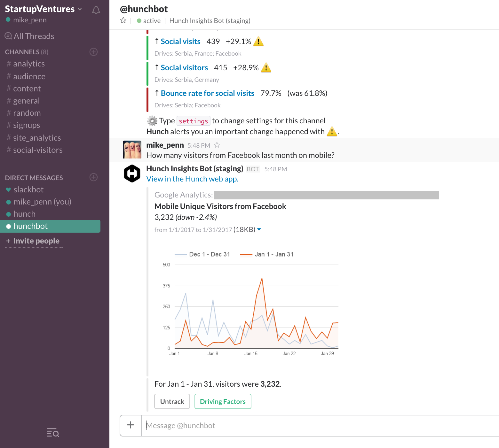Open a new direct message with plus icon
The image size is (499, 448).
point(93,177)
